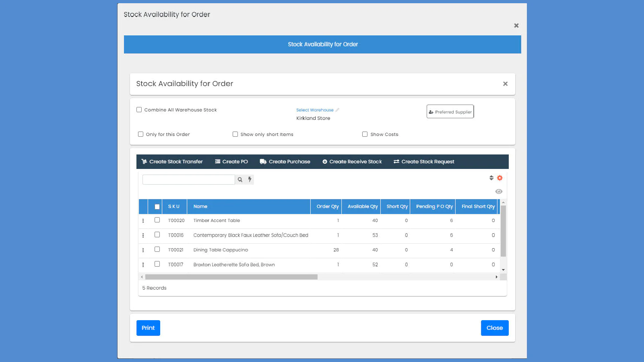Check Only for this Order
This screenshot has width=644, height=362.
[141, 134]
